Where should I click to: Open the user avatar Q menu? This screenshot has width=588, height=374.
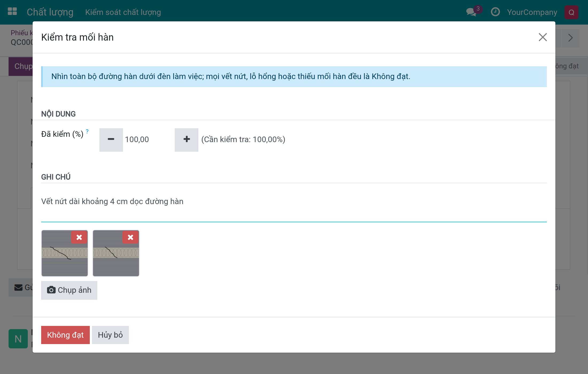pos(571,12)
